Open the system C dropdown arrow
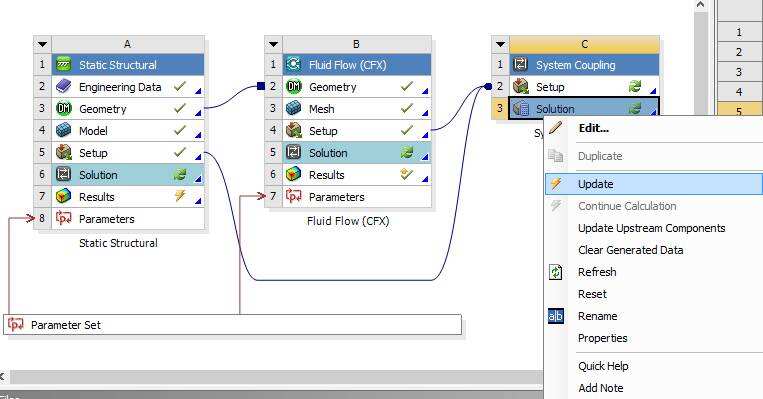This screenshot has width=763, height=399. tap(500, 44)
